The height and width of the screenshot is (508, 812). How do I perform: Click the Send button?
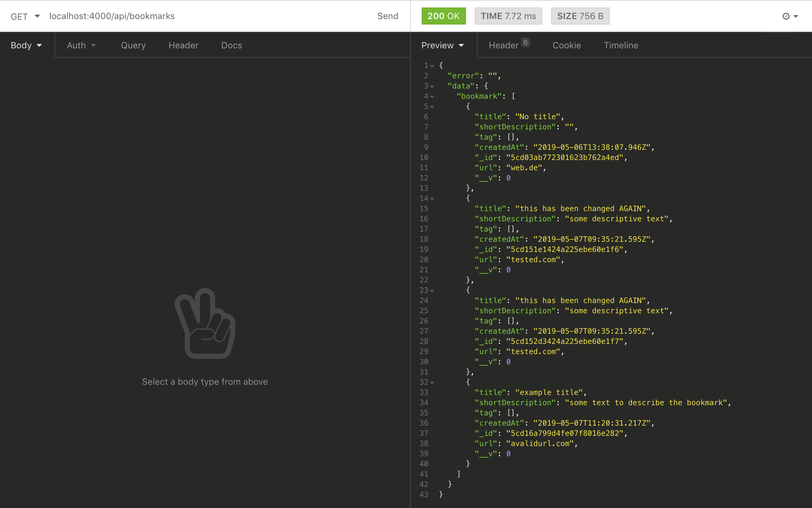[388, 16]
